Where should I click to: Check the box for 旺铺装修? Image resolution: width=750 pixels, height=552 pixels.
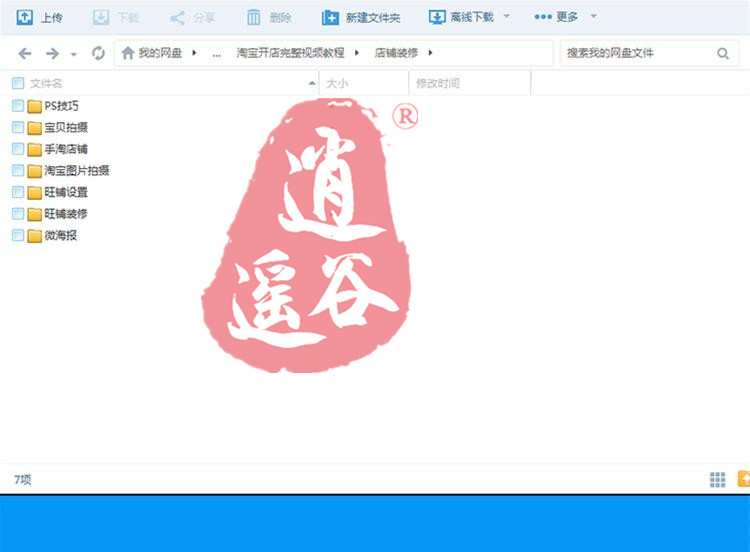(x=18, y=213)
